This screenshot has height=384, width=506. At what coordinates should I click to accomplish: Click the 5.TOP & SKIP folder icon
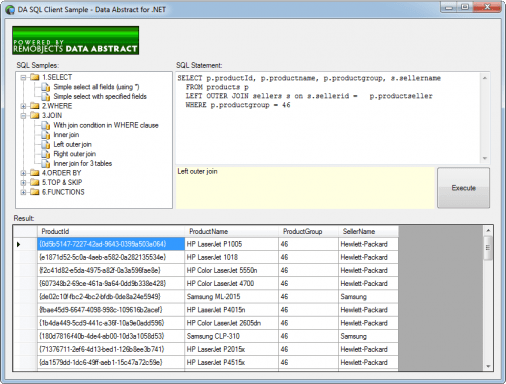click(35, 182)
